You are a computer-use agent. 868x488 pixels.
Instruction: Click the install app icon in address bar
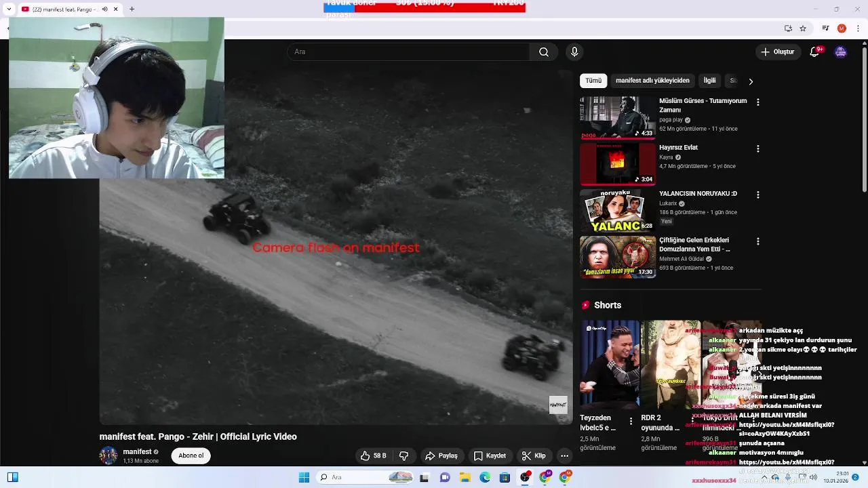pyautogui.click(x=788, y=28)
